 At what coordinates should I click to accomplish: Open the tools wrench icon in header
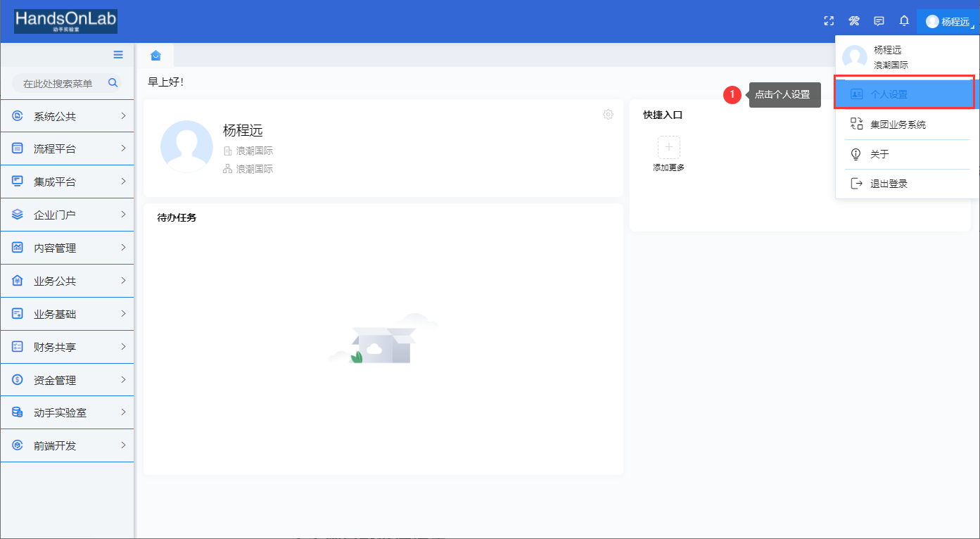pos(854,21)
